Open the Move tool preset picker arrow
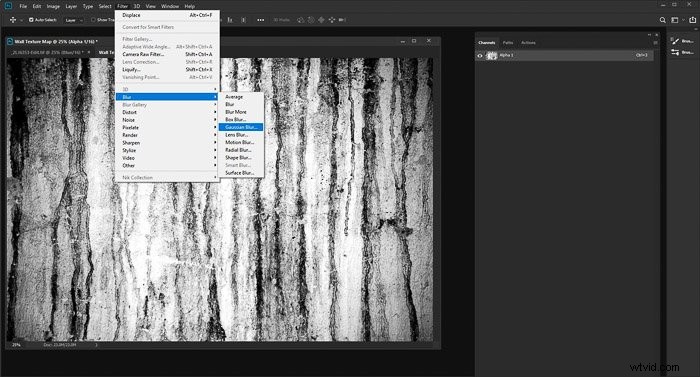Image resolution: width=700 pixels, height=377 pixels. tap(21, 20)
